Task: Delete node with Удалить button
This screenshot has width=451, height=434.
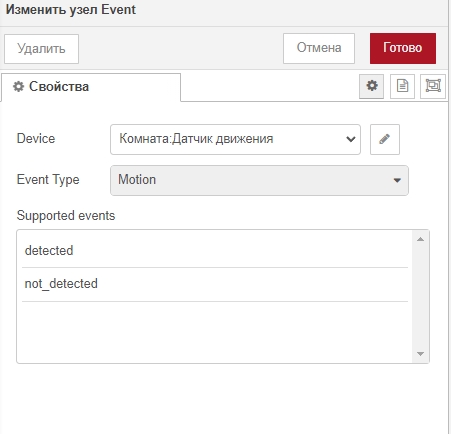Action: [41, 49]
